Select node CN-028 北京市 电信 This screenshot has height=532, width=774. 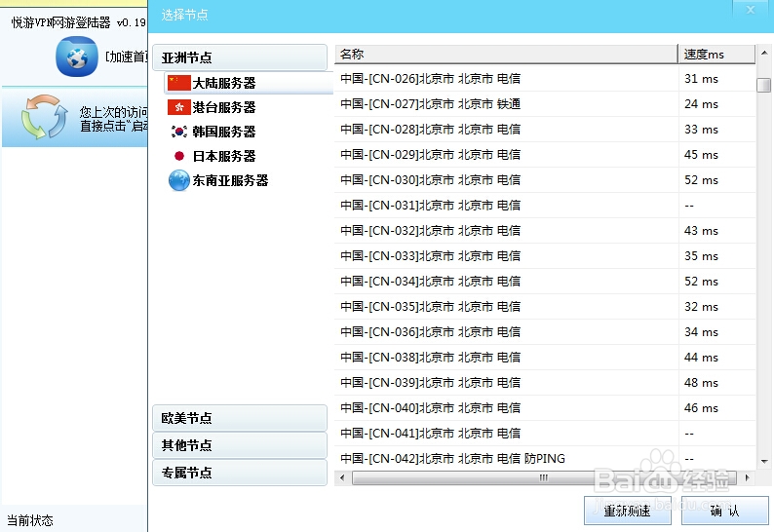click(545, 130)
